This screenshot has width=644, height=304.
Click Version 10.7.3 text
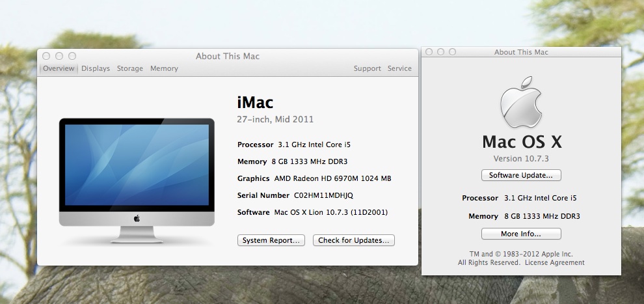[x=521, y=159]
